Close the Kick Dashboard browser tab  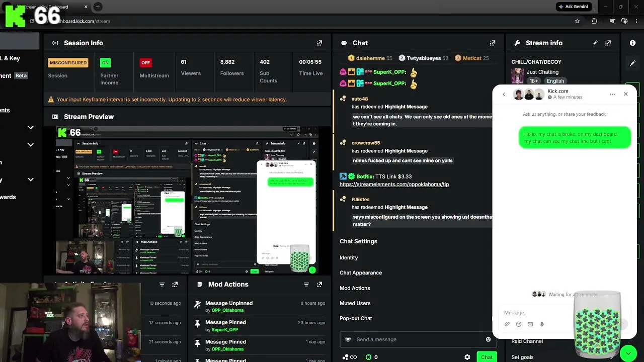click(x=86, y=7)
